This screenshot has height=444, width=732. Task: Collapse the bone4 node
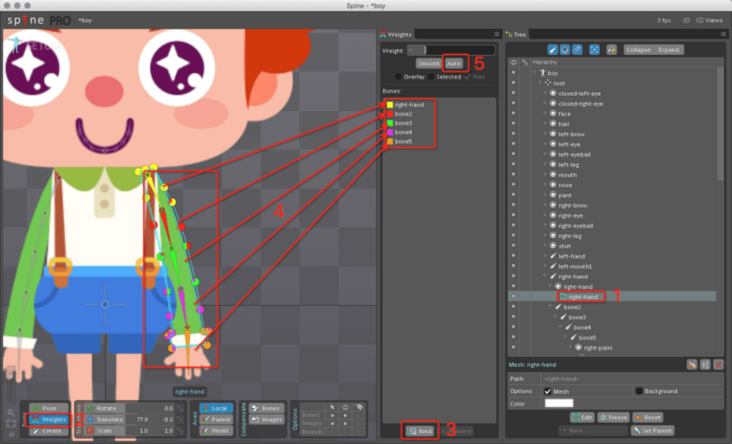(561, 327)
